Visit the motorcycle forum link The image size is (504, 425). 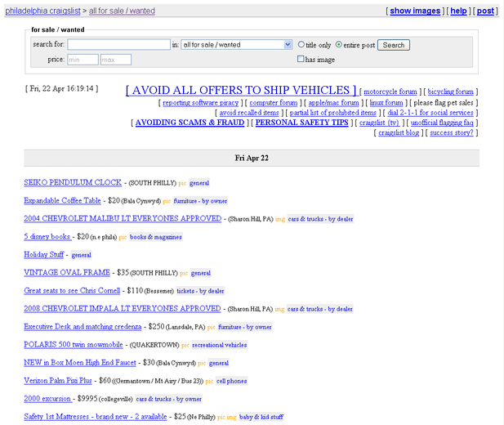pyautogui.click(x=390, y=92)
